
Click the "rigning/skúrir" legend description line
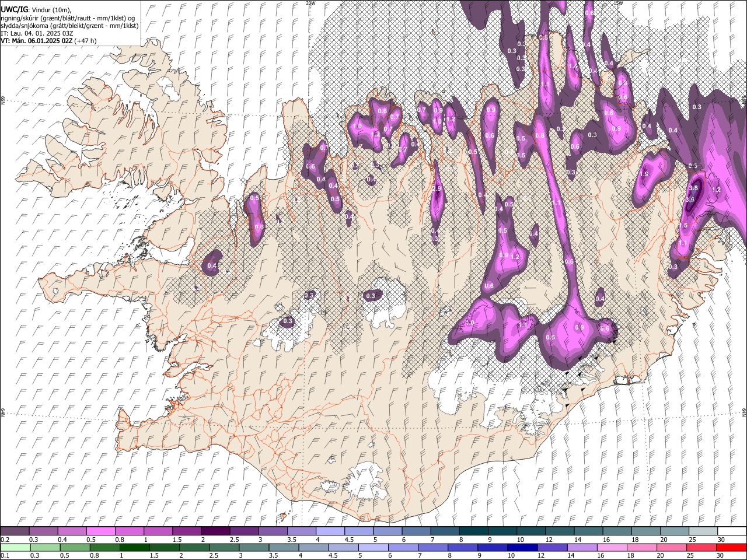(68, 17)
